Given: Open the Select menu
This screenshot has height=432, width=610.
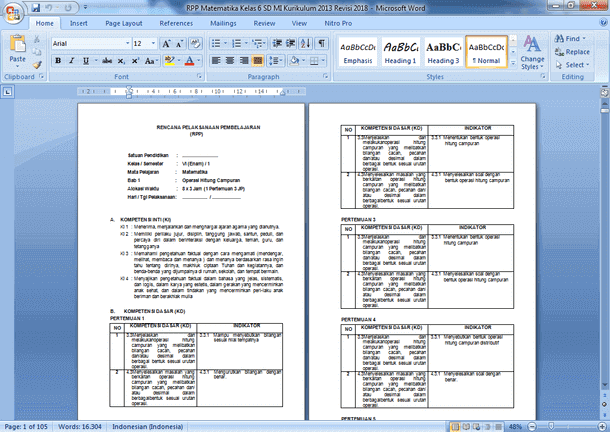Looking at the screenshot, I should coord(572,65).
